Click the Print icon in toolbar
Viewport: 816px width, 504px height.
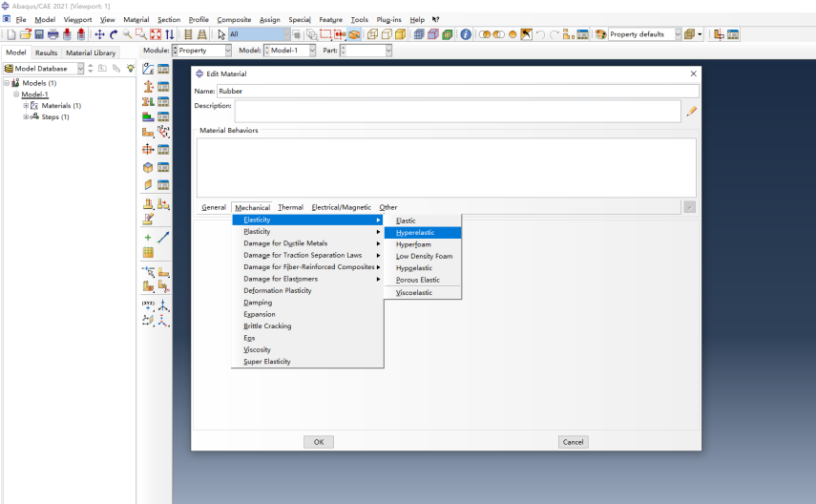pyautogui.click(x=53, y=34)
